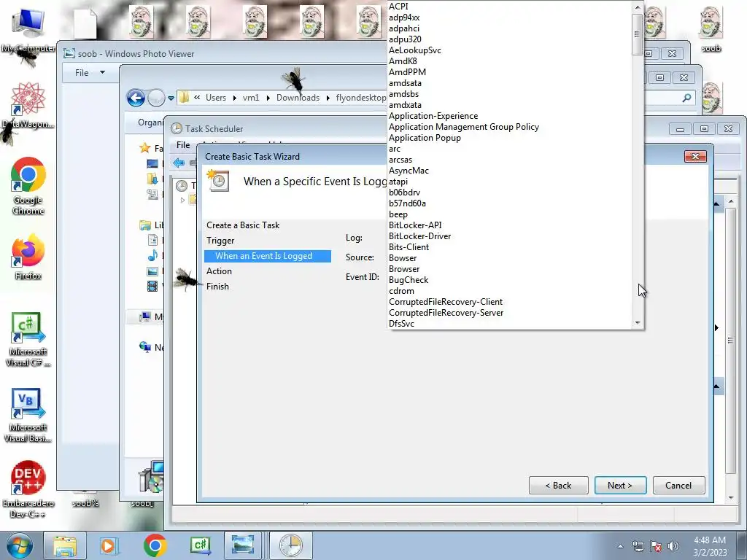Click Explorer back navigation button
Screen dimensions: 747x560
[136, 98]
